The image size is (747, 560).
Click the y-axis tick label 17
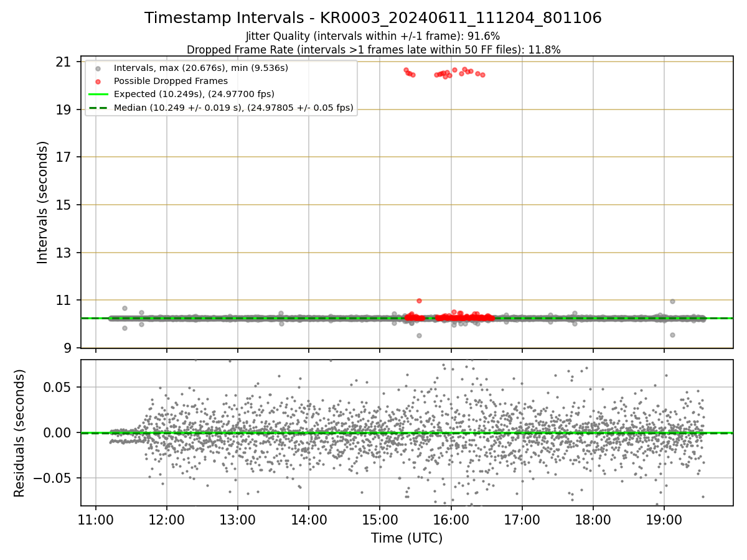(x=63, y=157)
